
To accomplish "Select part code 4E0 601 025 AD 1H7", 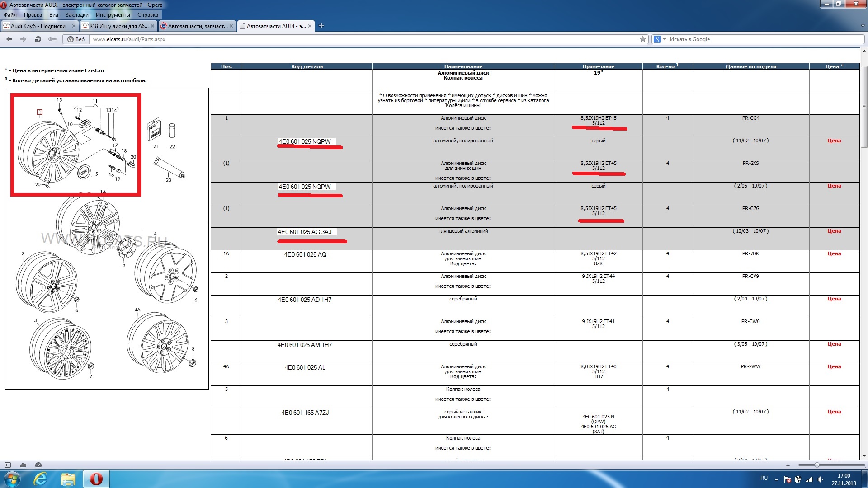I will [305, 300].
